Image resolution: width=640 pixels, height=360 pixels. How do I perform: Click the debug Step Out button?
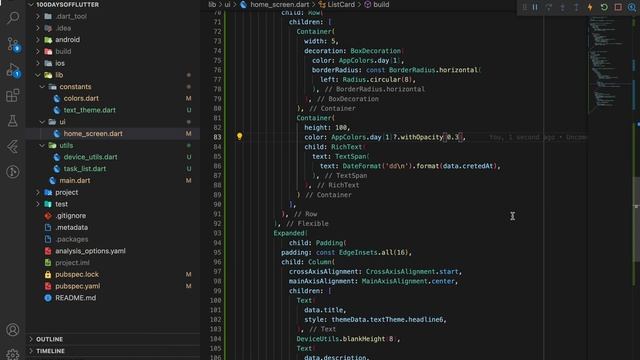point(576,7)
